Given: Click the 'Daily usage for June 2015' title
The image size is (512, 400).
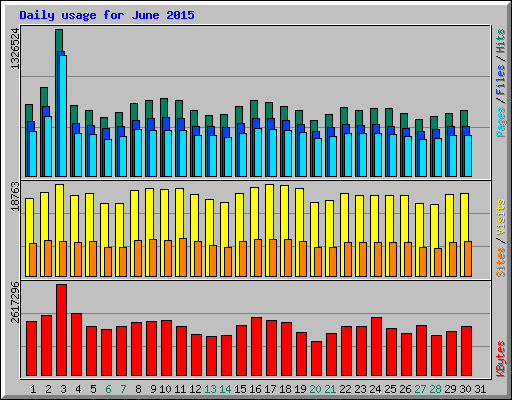Looking at the screenshot, I should 107,15.
